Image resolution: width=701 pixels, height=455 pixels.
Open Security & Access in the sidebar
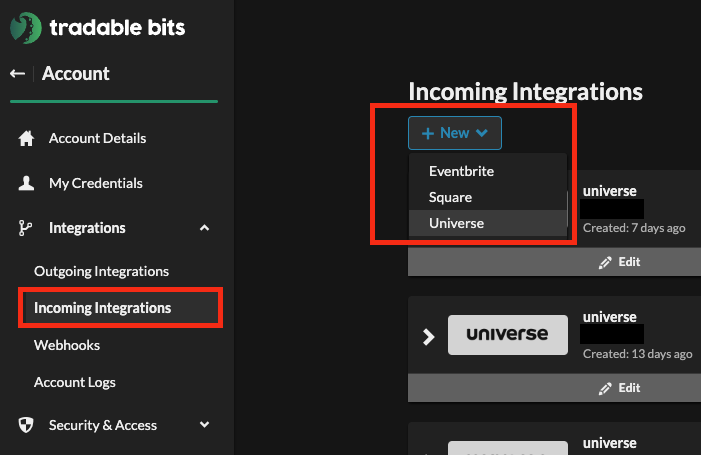pos(103,425)
